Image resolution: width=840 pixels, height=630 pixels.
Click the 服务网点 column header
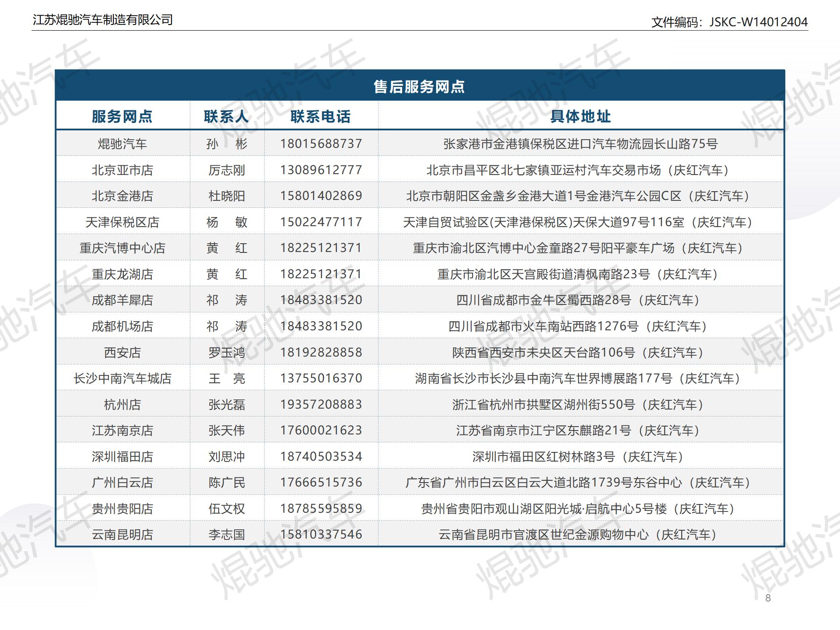122,116
